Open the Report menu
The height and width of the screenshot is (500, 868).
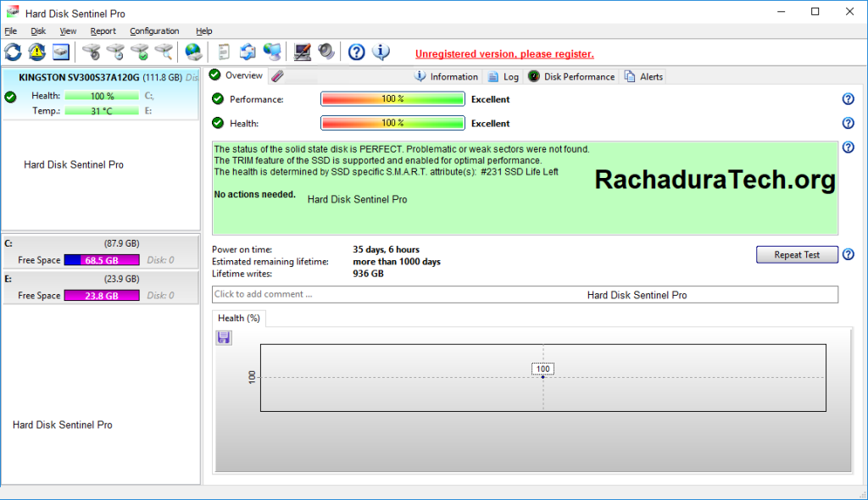(x=103, y=31)
